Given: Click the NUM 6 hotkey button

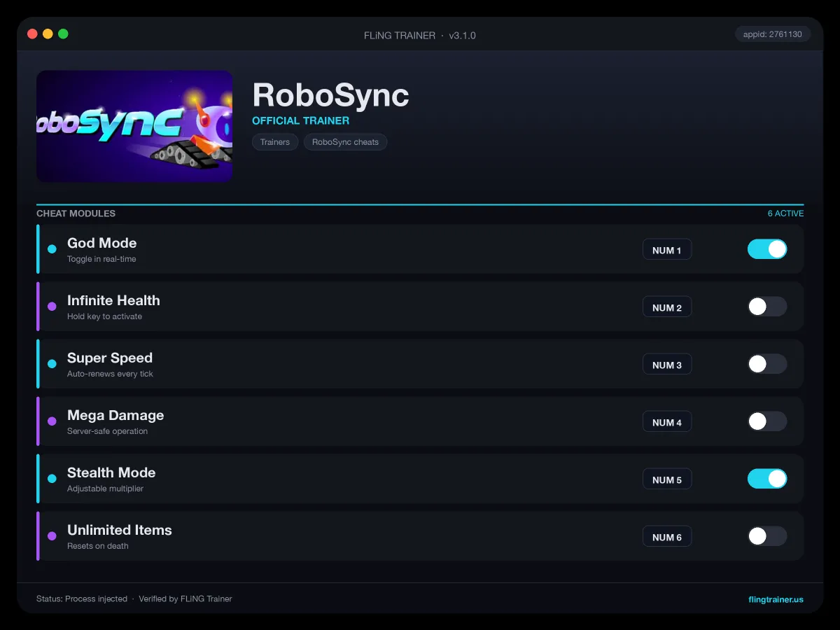Looking at the screenshot, I should coord(667,537).
